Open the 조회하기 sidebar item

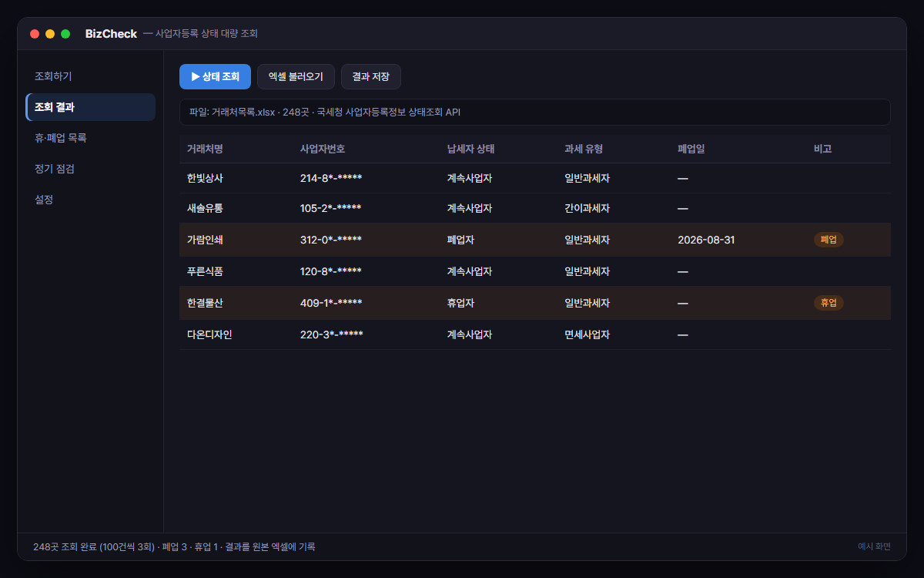[x=91, y=77]
